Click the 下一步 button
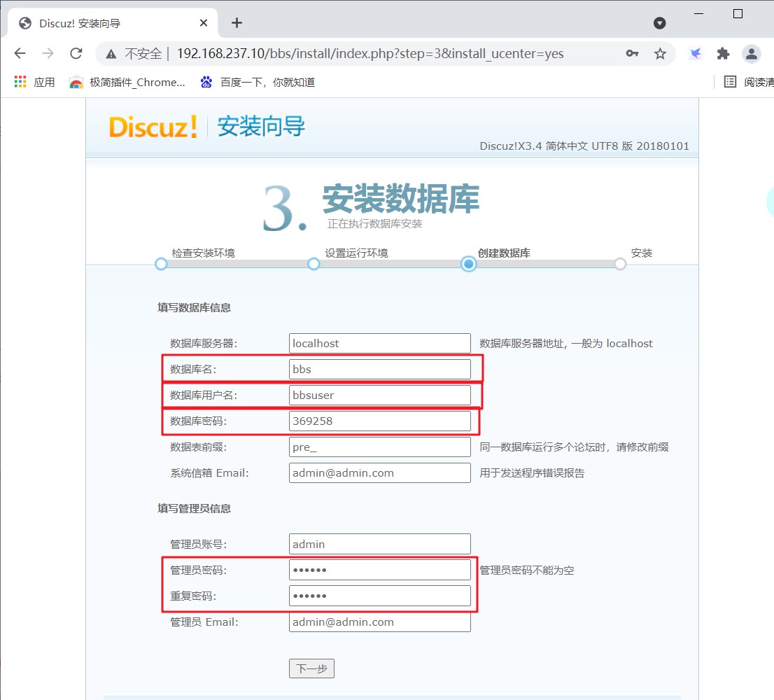774x700 pixels. [311, 668]
